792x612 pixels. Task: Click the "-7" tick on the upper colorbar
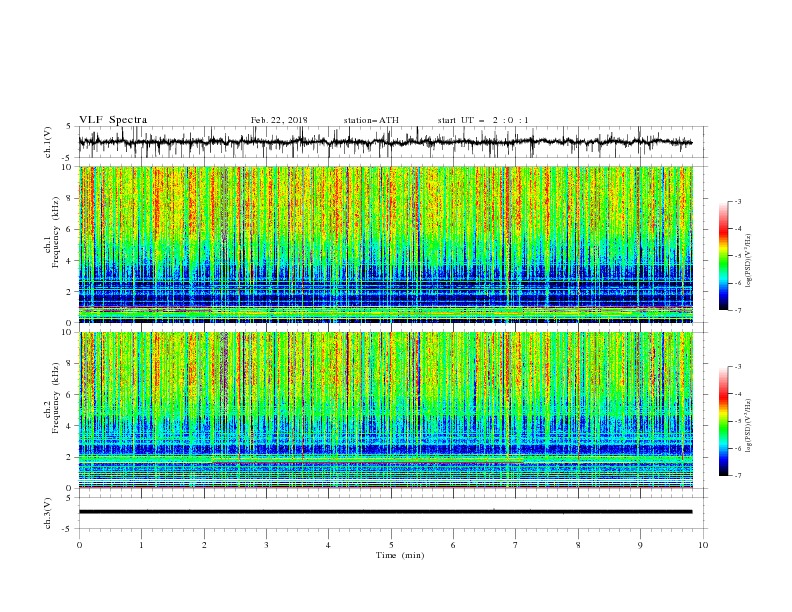click(x=738, y=310)
